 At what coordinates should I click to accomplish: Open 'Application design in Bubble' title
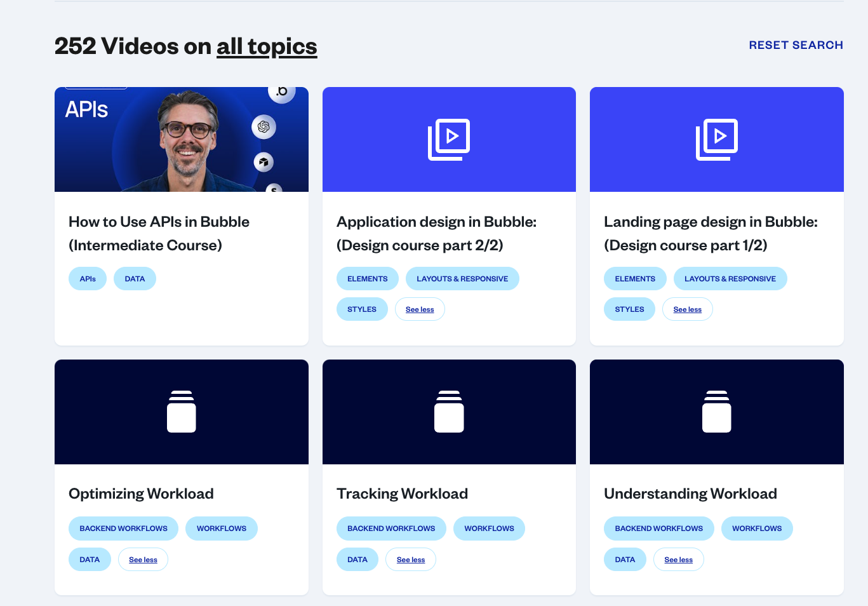436,233
